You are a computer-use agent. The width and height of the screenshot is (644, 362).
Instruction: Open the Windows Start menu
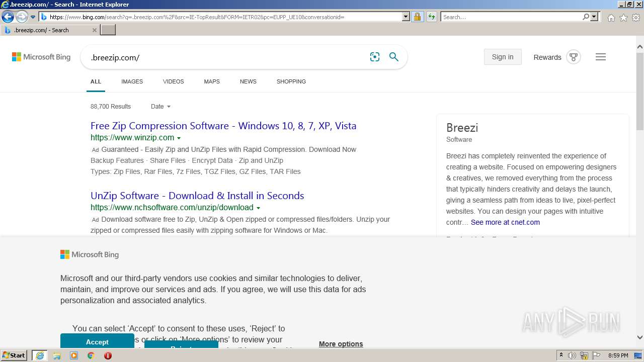[14, 355]
